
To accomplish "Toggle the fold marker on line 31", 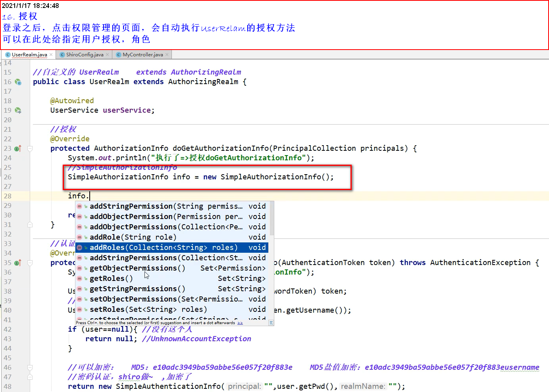I will tap(30, 225).
